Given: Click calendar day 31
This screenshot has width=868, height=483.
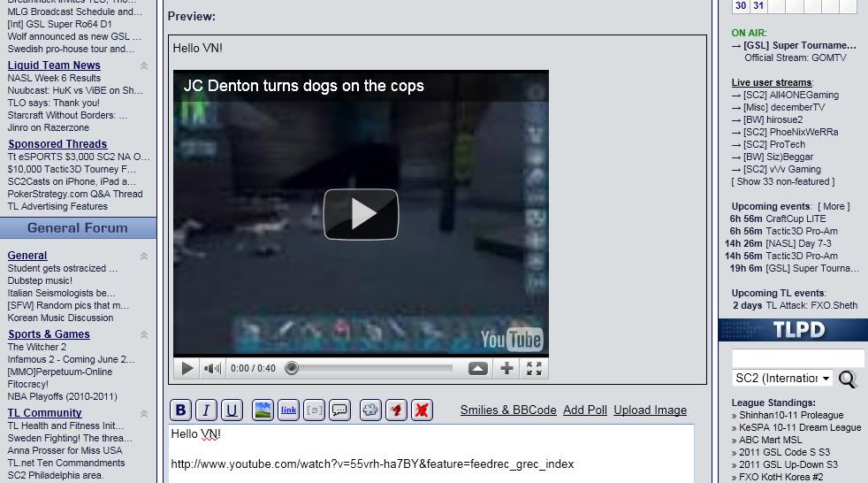Looking at the screenshot, I should point(758,5).
